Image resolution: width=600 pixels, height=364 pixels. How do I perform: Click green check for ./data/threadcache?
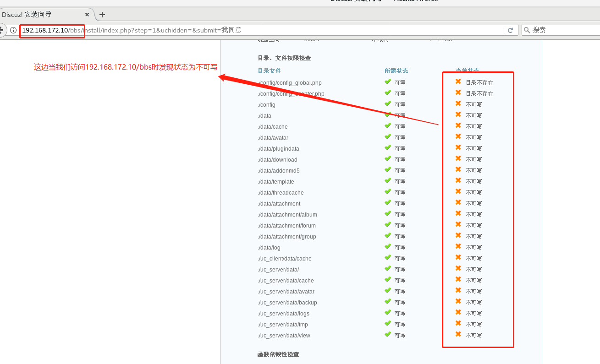pos(388,191)
